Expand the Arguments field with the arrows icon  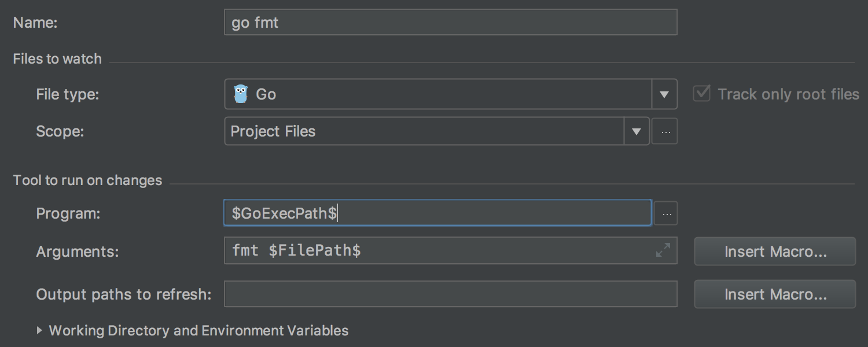click(x=663, y=250)
